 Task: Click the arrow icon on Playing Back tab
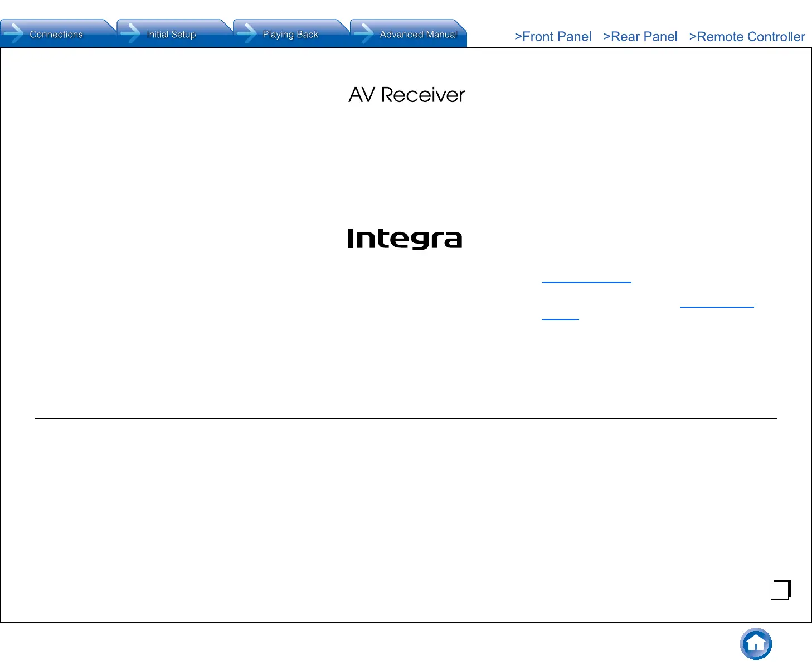247,33
